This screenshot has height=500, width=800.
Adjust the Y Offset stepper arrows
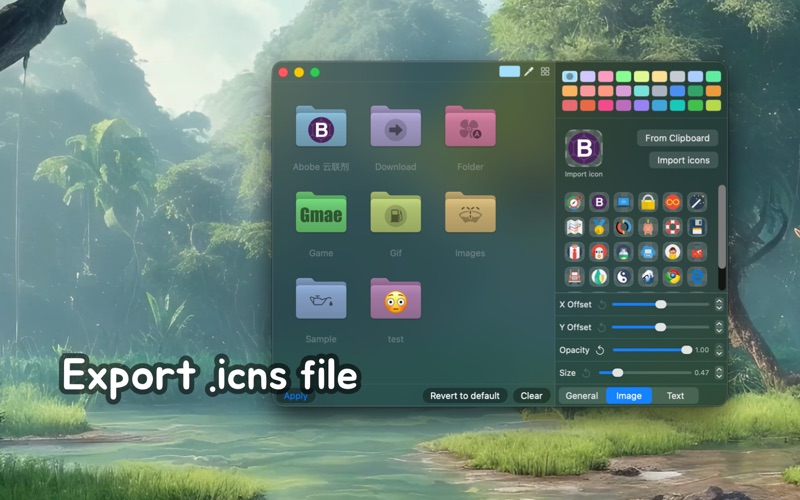click(719, 328)
